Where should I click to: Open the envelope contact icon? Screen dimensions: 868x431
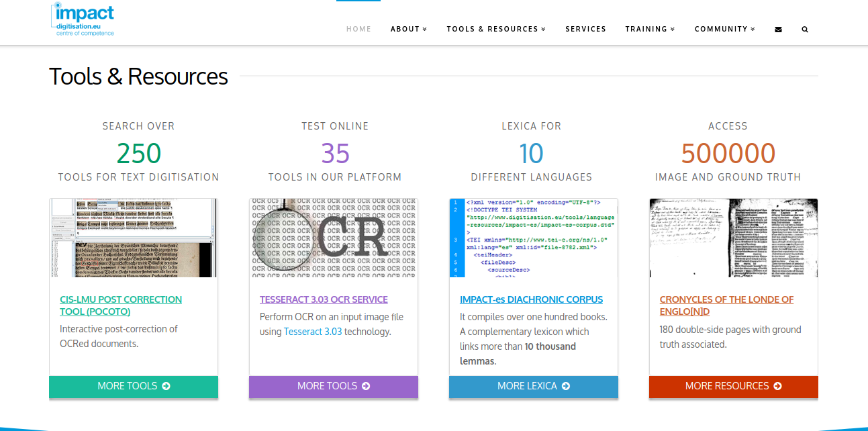point(778,30)
